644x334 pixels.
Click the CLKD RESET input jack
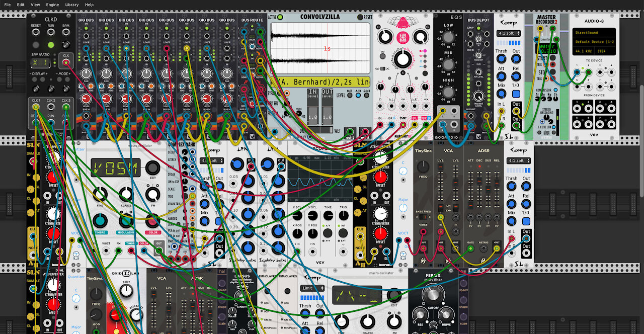click(36, 33)
